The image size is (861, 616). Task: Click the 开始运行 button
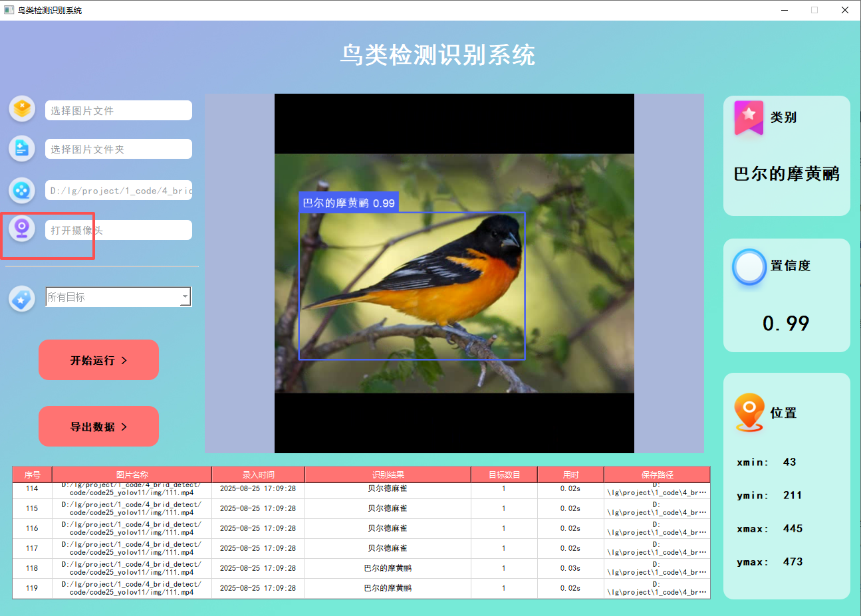(98, 360)
